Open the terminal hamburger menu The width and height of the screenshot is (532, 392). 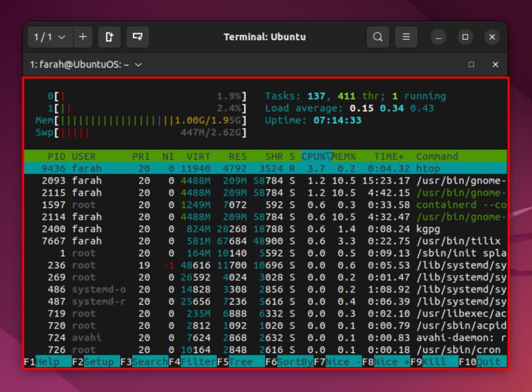coord(405,37)
